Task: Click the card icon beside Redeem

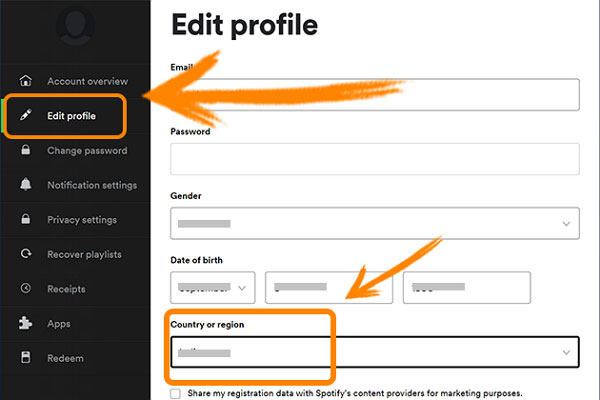Action: [x=26, y=358]
